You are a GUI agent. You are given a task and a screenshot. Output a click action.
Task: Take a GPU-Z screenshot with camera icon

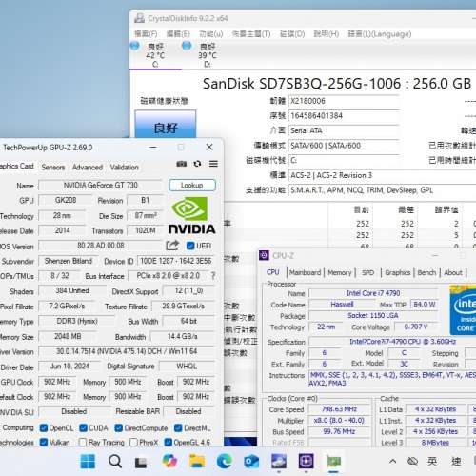[x=182, y=164]
